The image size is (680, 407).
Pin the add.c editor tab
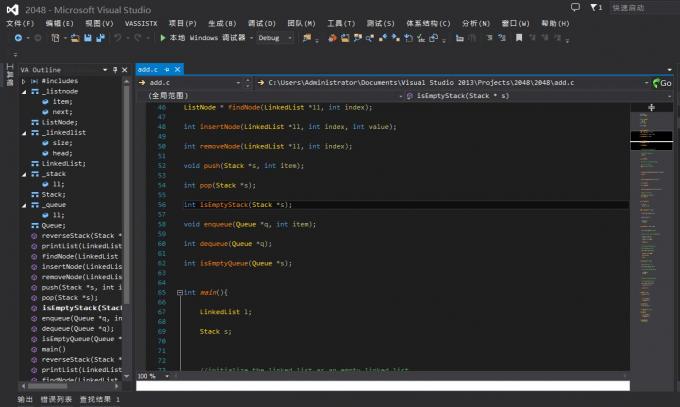click(166, 68)
